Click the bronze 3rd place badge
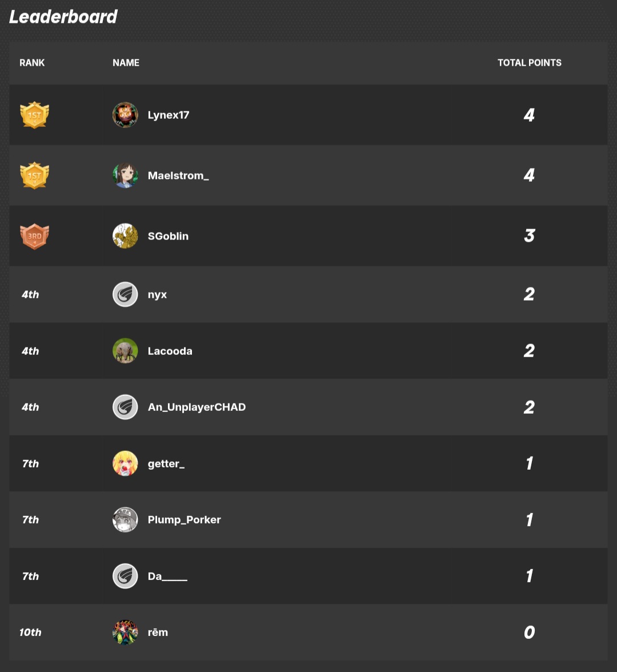617x672 pixels. tap(35, 236)
